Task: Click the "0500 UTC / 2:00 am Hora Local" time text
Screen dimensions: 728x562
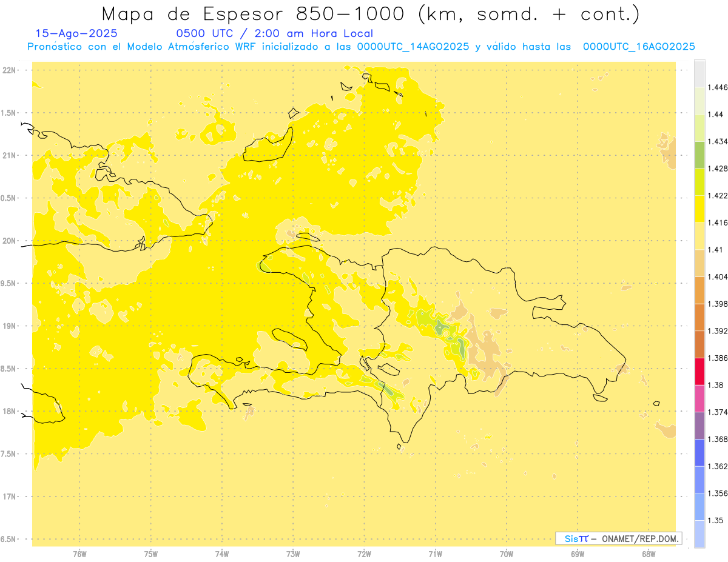Action: click(274, 34)
